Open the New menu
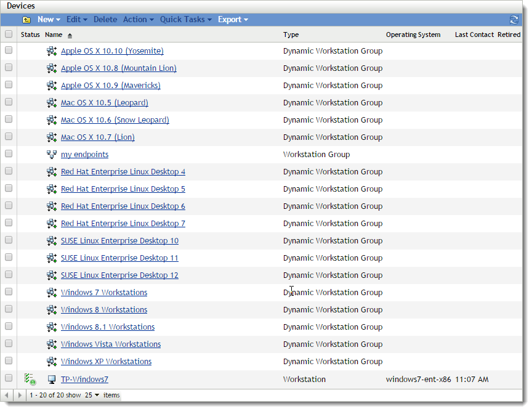Screen dimensions: 532x411 pyautogui.click(x=48, y=19)
